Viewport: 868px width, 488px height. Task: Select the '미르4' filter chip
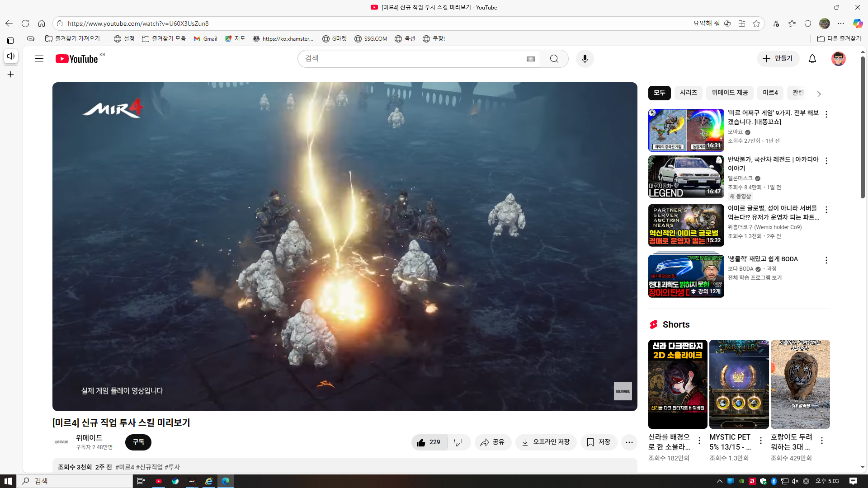click(770, 93)
